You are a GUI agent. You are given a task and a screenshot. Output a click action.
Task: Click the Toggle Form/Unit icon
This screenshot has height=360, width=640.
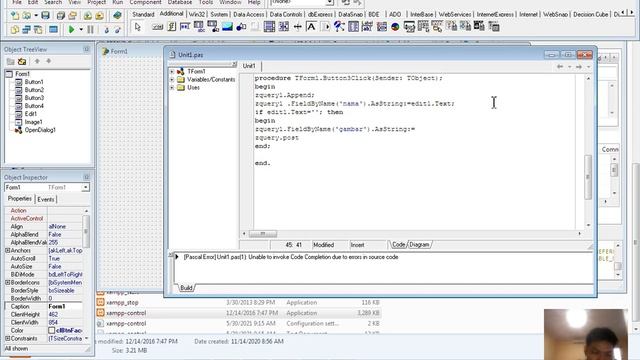tap(38, 29)
